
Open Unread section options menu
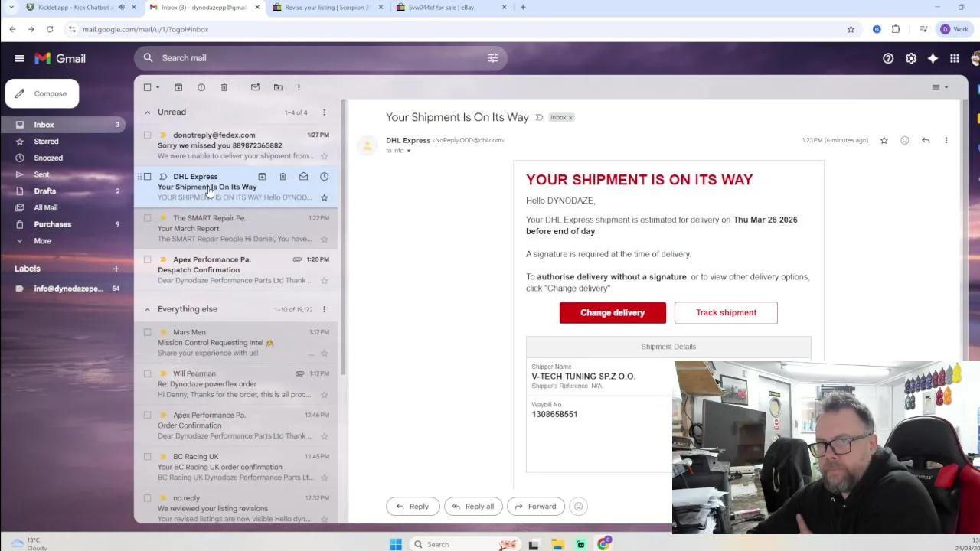[324, 112]
